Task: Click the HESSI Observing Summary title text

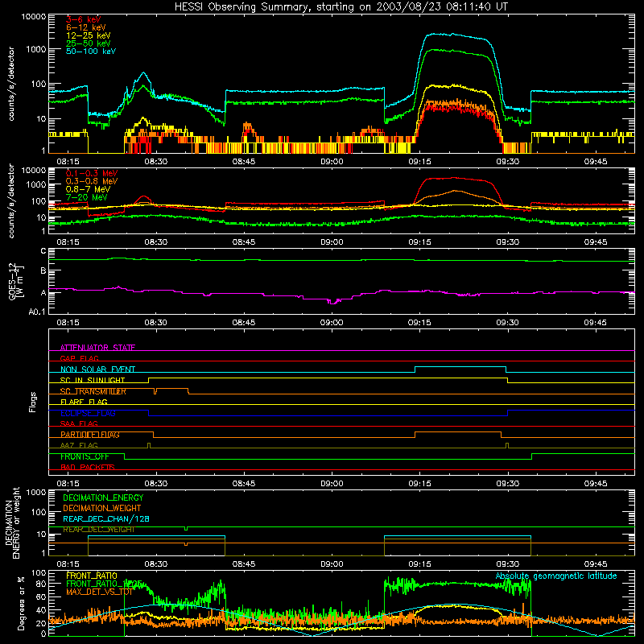Action: [x=341, y=7]
